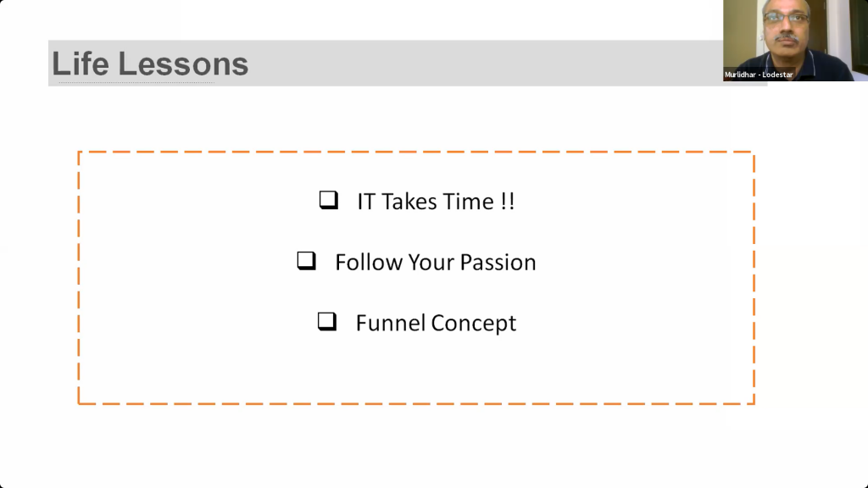The height and width of the screenshot is (488, 868).
Task: Tick the checkbox beside Follow Your Passion
Action: (x=307, y=261)
